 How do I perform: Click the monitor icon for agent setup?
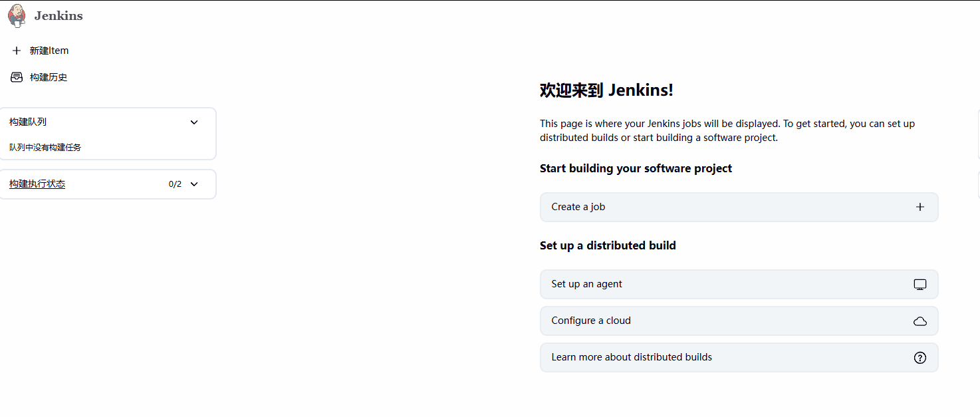(920, 285)
